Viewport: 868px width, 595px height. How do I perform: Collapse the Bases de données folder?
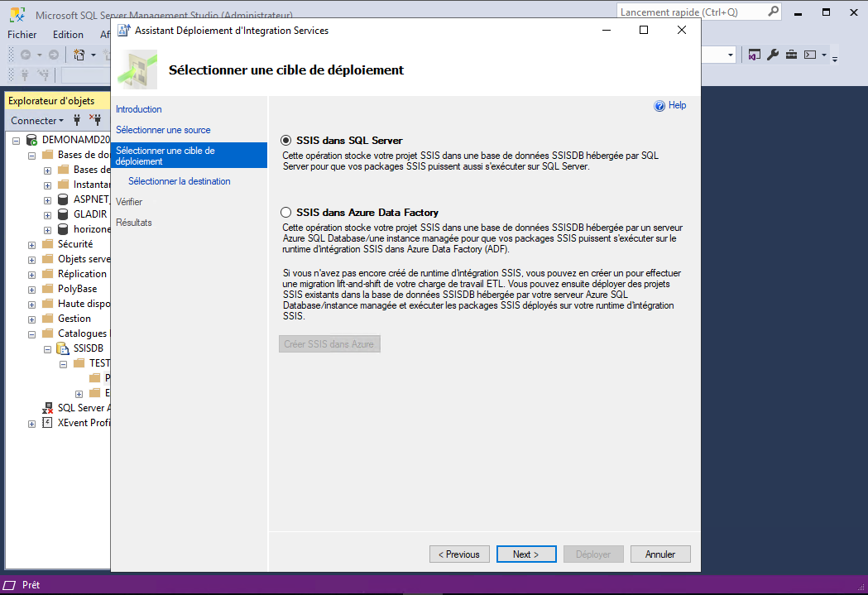coord(31,156)
